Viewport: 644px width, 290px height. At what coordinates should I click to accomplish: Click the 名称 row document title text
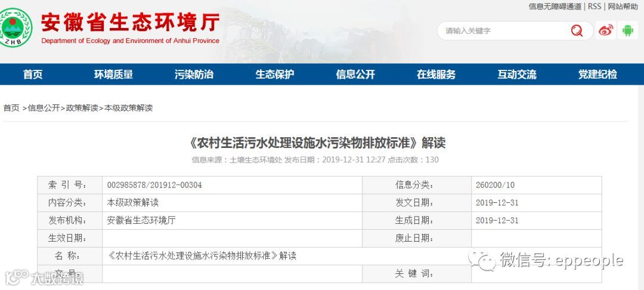202,256
